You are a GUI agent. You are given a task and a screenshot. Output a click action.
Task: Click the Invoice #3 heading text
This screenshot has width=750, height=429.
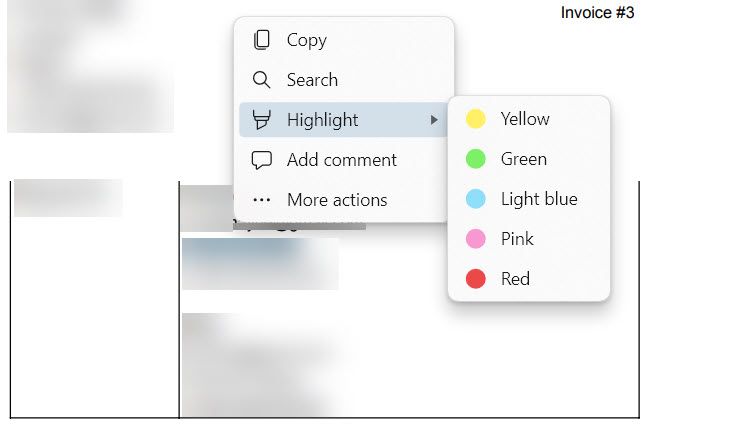[597, 13]
